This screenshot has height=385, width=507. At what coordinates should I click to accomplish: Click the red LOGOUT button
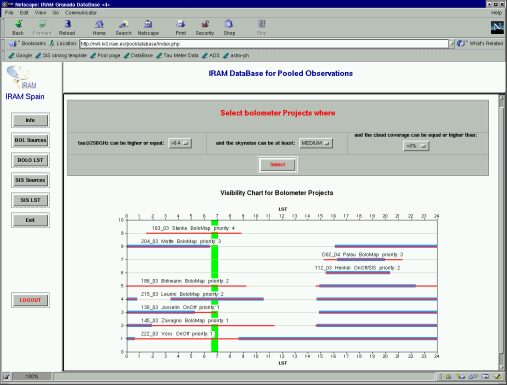(30, 300)
